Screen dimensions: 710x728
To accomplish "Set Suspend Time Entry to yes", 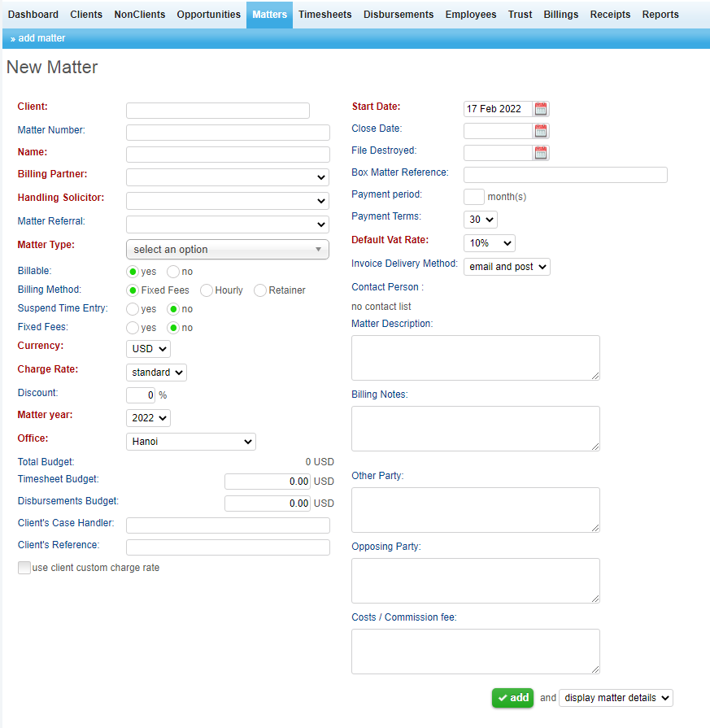I will (x=133, y=309).
